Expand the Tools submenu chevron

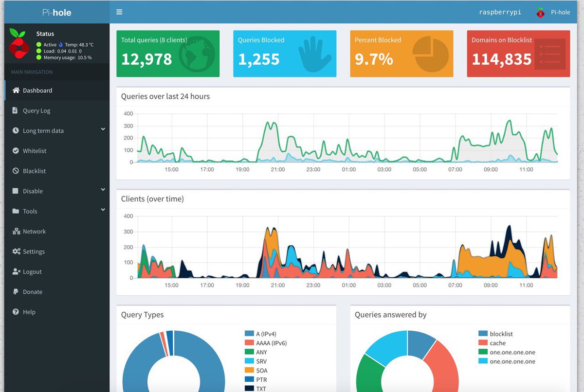103,210
